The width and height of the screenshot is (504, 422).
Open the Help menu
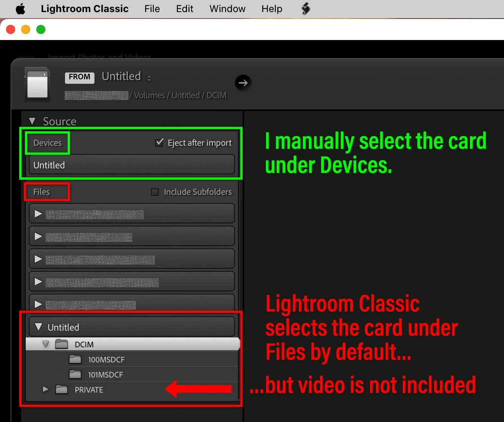[x=272, y=9]
